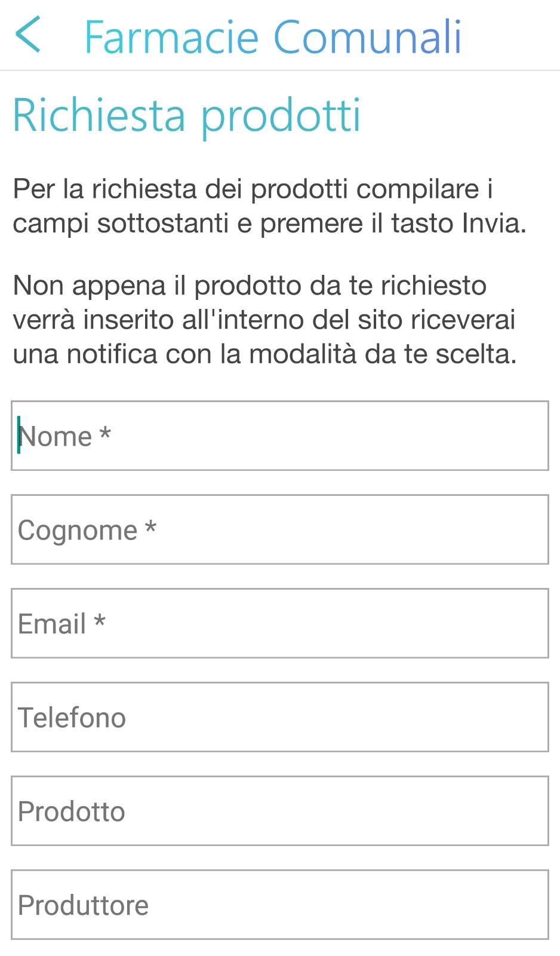Viewport: 560px width, 956px height.
Task: Tap the paragraph starting with Non appena
Action: click(264, 320)
